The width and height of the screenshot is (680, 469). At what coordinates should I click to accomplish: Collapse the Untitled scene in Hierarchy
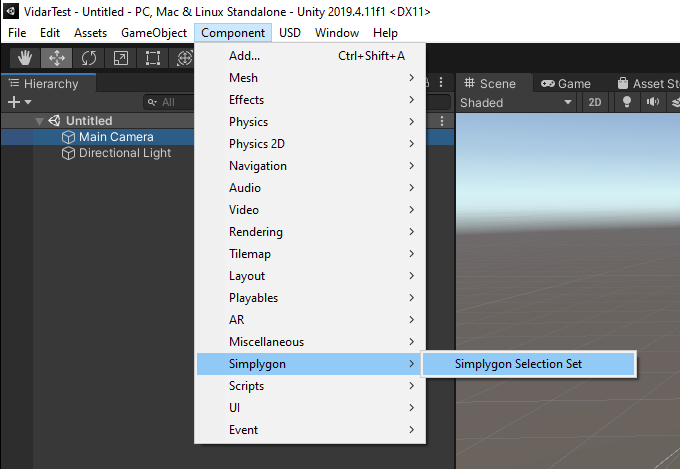pos(40,121)
